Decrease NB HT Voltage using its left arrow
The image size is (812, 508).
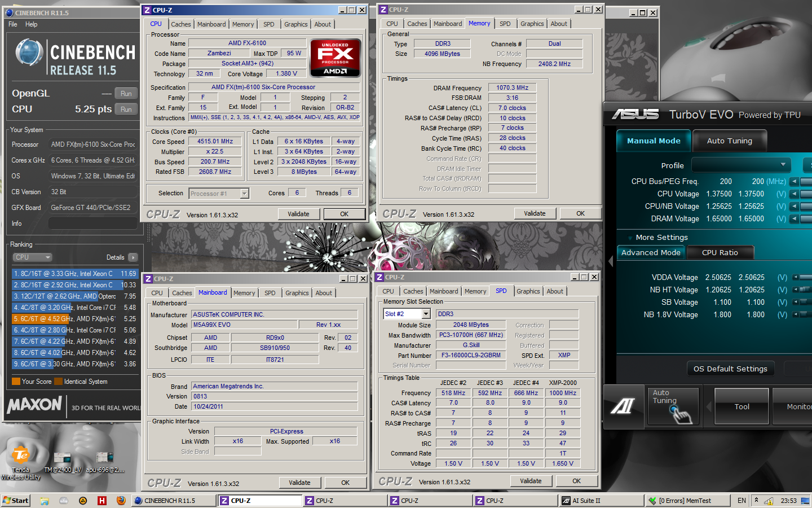(x=796, y=290)
